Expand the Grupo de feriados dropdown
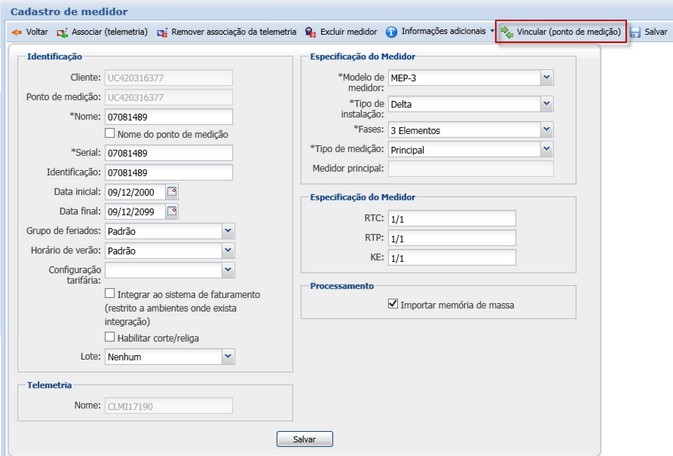This screenshot has width=673, height=456. (x=228, y=231)
